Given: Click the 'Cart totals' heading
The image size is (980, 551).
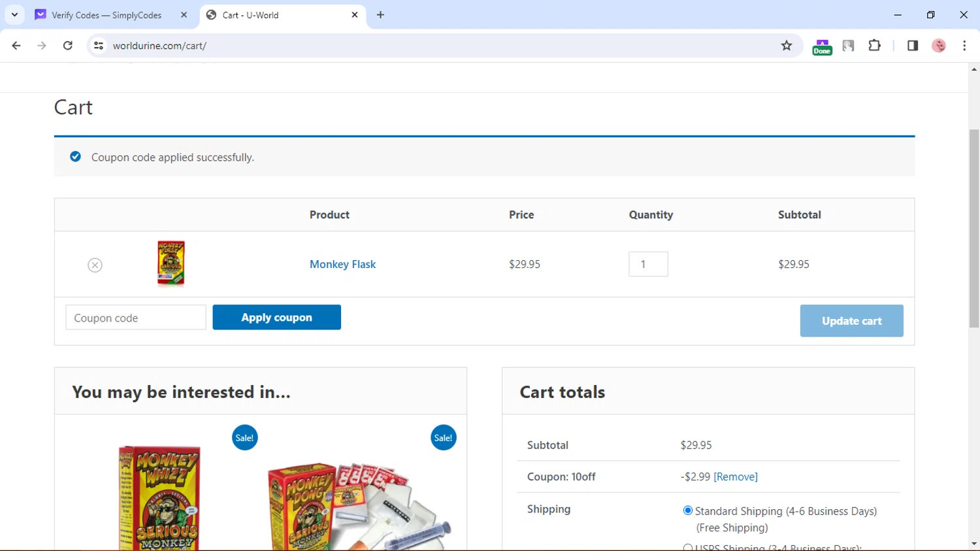Looking at the screenshot, I should (x=563, y=392).
